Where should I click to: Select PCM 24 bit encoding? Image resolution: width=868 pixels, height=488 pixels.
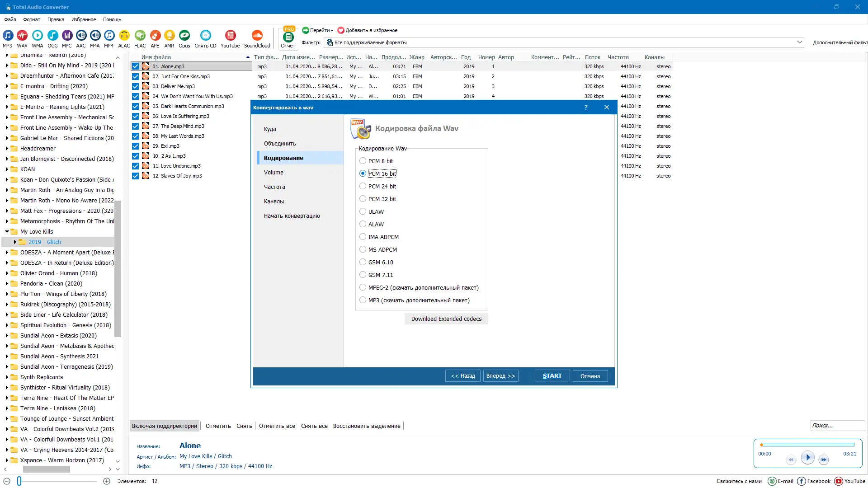click(363, 186)
